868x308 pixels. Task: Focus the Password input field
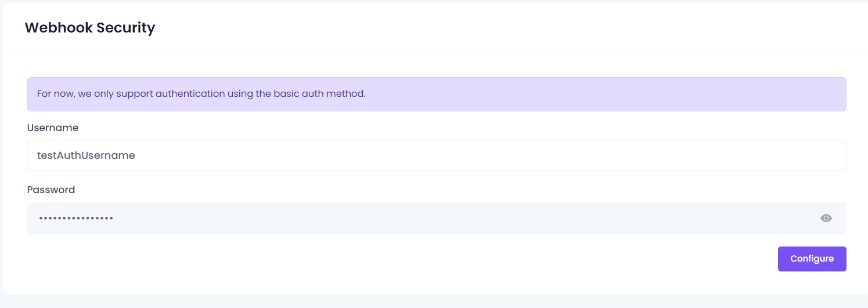tap(436, 218)
